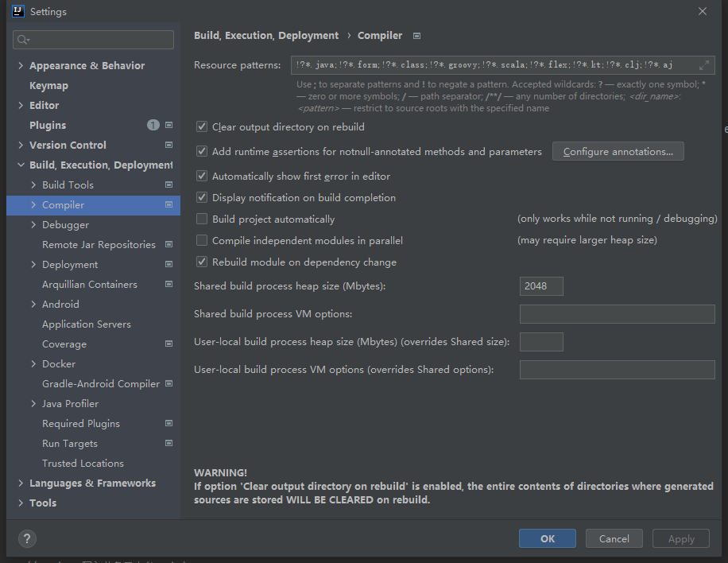
Task: Click project-level icon beside Arquillian Containers
Action: click(169, 285)
